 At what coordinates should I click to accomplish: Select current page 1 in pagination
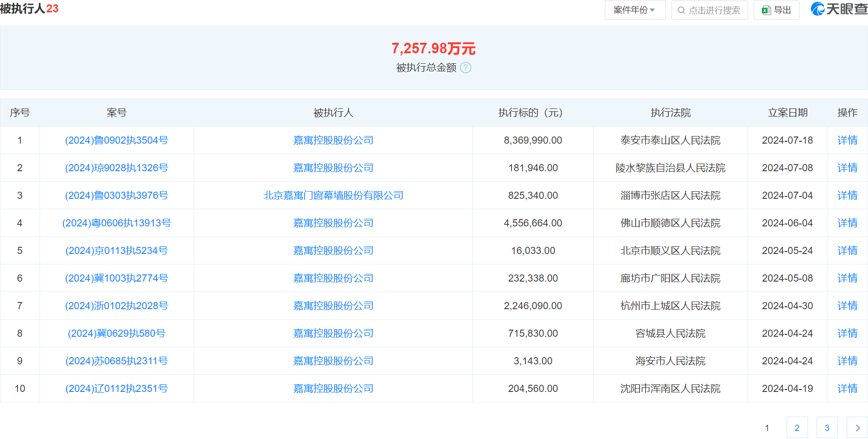click(767, 428)
